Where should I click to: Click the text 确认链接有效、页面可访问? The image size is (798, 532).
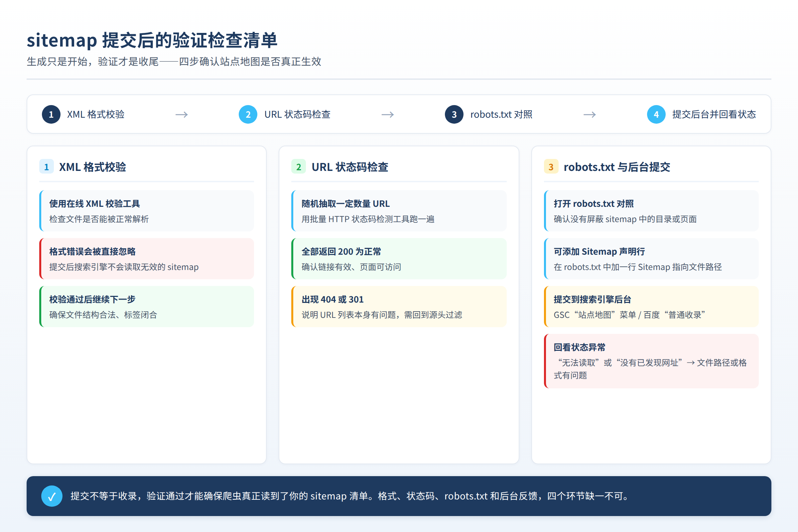[x=351, y=267]
